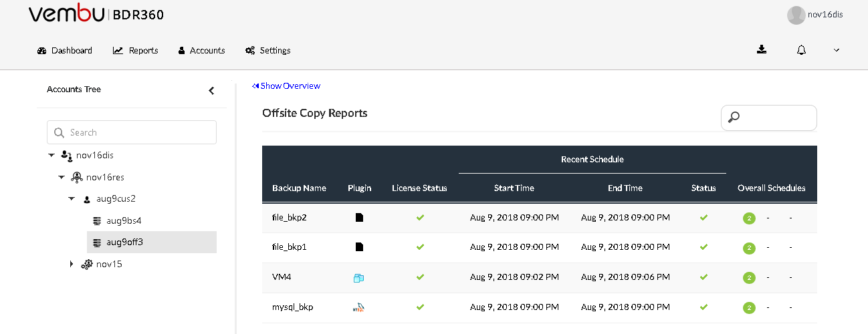Click the nov15 gears icon
The height and width of the screenshot is (334, 868).
coord(87,264)
